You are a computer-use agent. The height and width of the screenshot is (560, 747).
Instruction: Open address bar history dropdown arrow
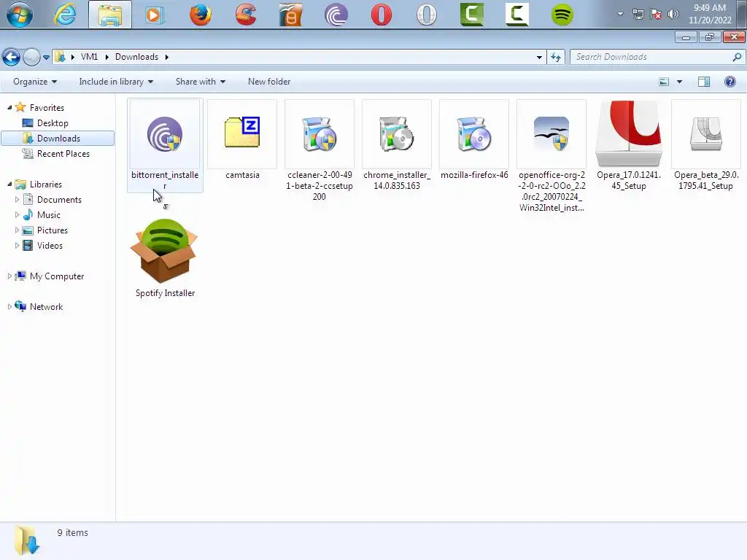coord(539,57)
